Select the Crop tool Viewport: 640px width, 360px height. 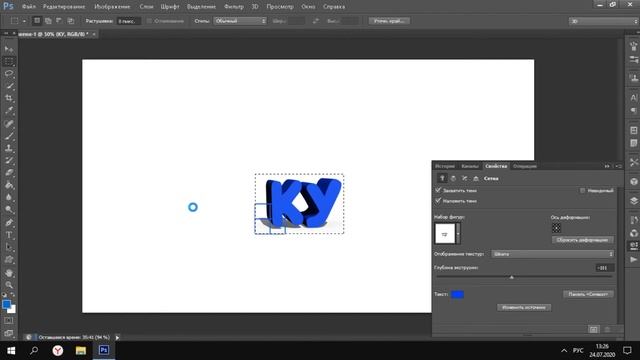[9, 98]
